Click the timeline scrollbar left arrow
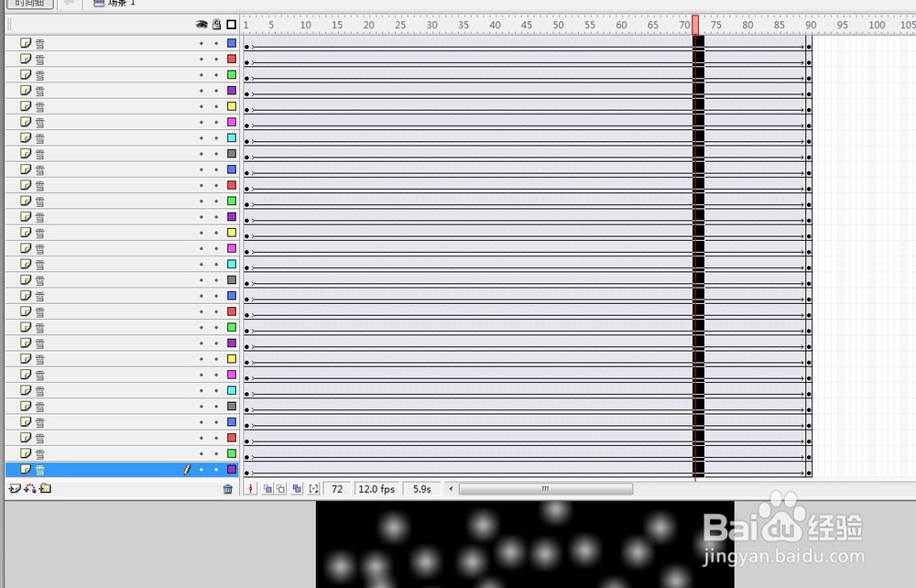The image size is (916, 588). coord(451,489)
